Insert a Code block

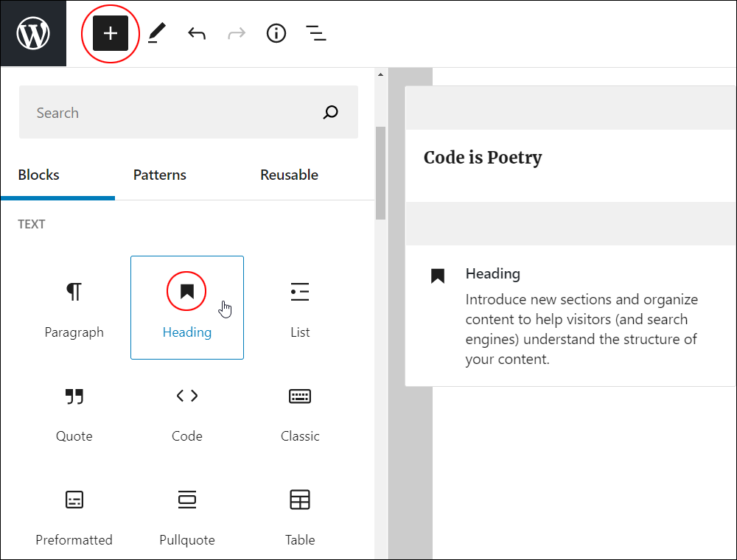tap(187, 412)
